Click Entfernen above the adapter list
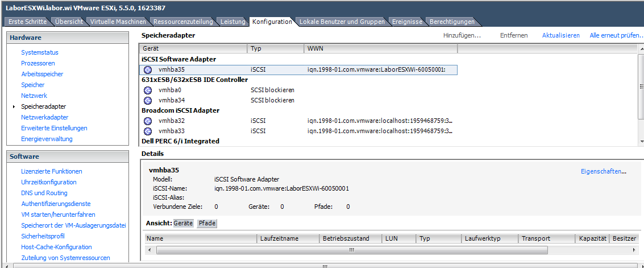The image size is (644, 268). tap(514, 35)
